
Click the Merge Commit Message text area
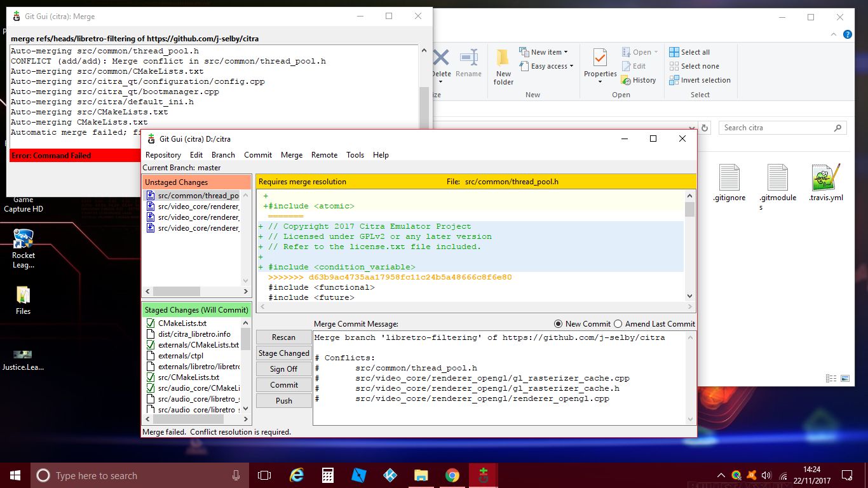[x=499, y=377]
